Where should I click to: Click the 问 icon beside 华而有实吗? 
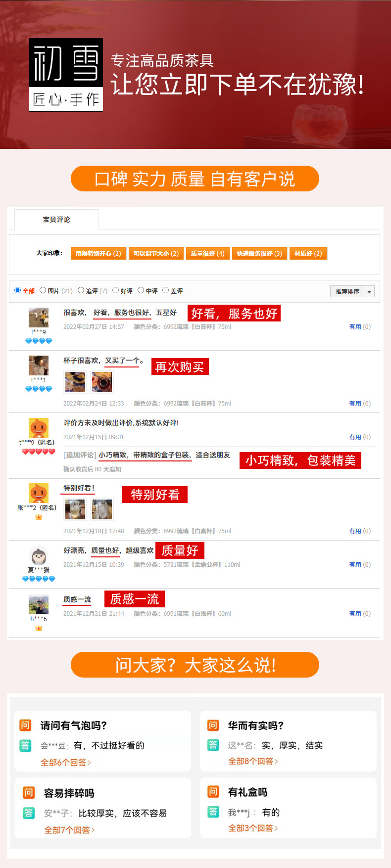tap(213, 725)
